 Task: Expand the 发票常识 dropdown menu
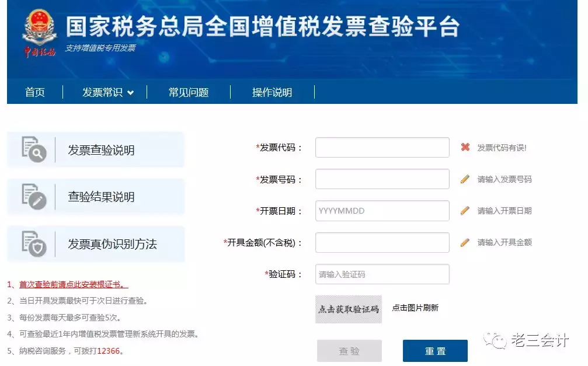click(105, 92)
